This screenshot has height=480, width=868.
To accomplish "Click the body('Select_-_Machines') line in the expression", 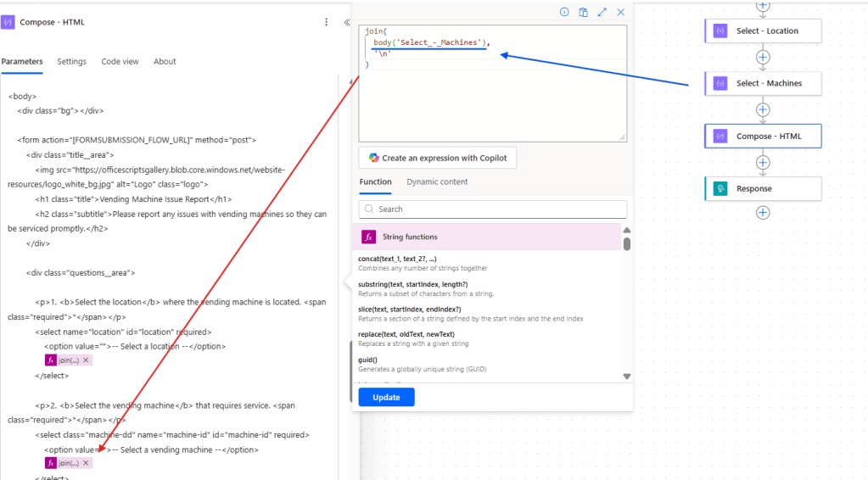I will point(432,42).
